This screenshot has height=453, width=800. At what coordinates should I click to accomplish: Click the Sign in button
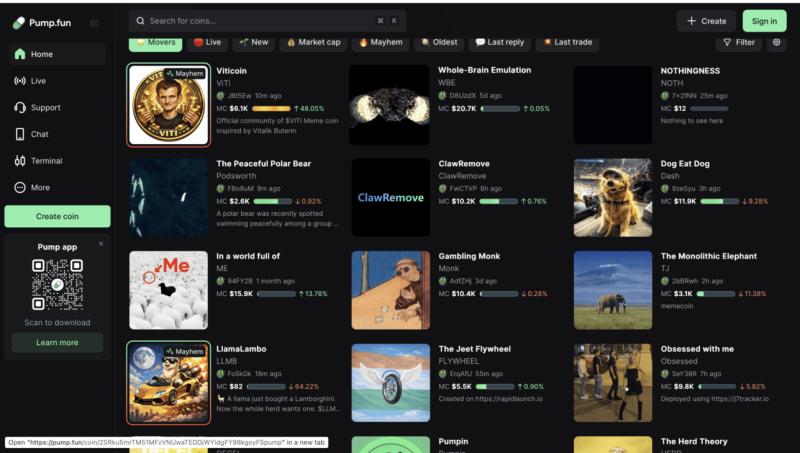(764, 21)
